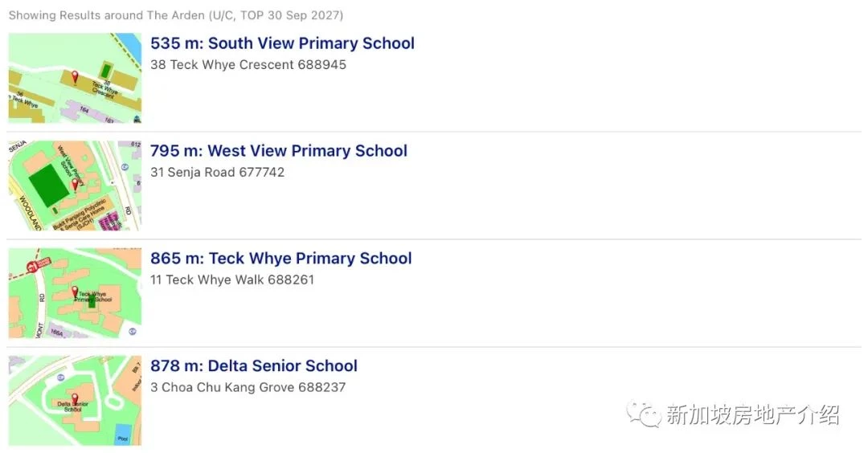Click West View Primary School map thumbnail
The width and height of the screenshot is (868, 453).
75,186
